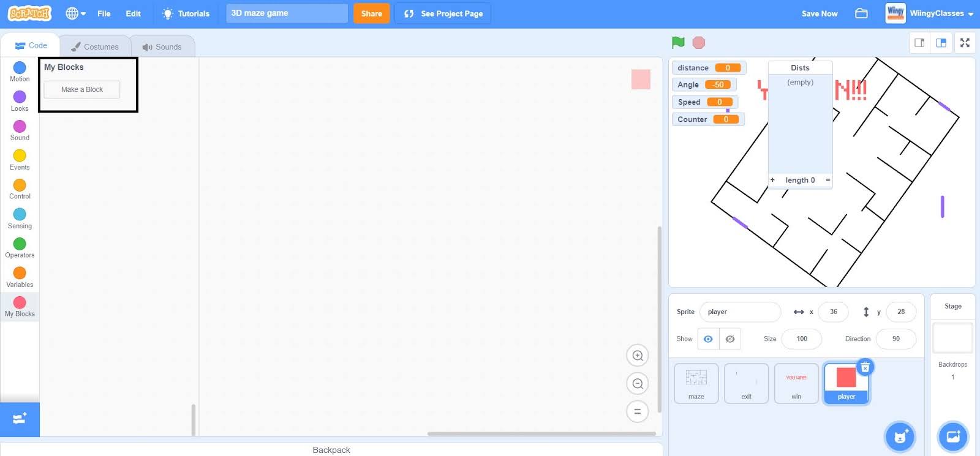Screen dimensions: 980x456
Task: Edit the sprite y position field
Action: pos(901,312)
